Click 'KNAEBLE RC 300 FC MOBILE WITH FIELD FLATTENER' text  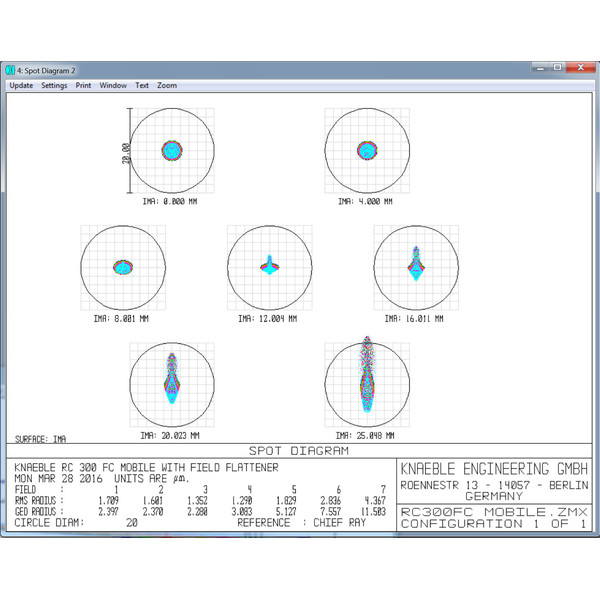(146, 468)
